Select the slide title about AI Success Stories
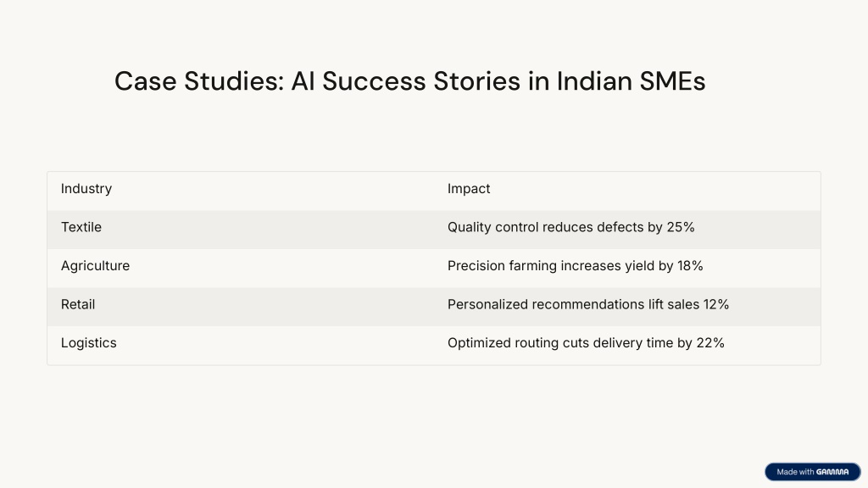 [409, 80]
